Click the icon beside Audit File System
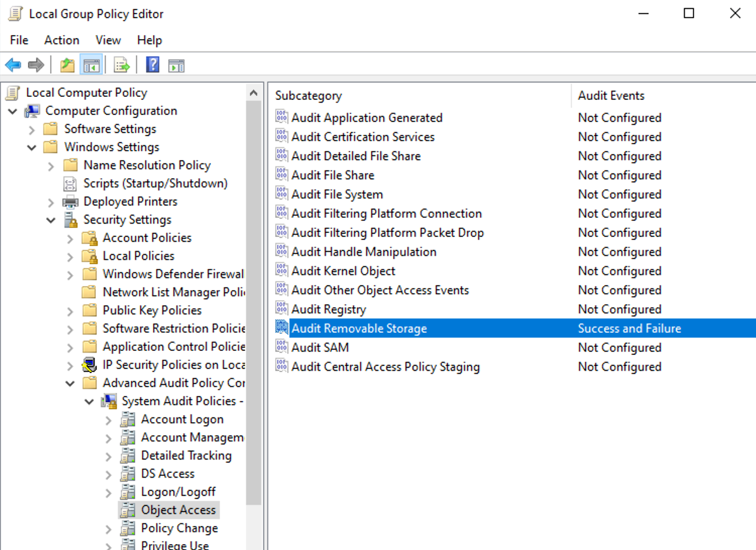Screen dimensions: 756x550 coord(282,194)
